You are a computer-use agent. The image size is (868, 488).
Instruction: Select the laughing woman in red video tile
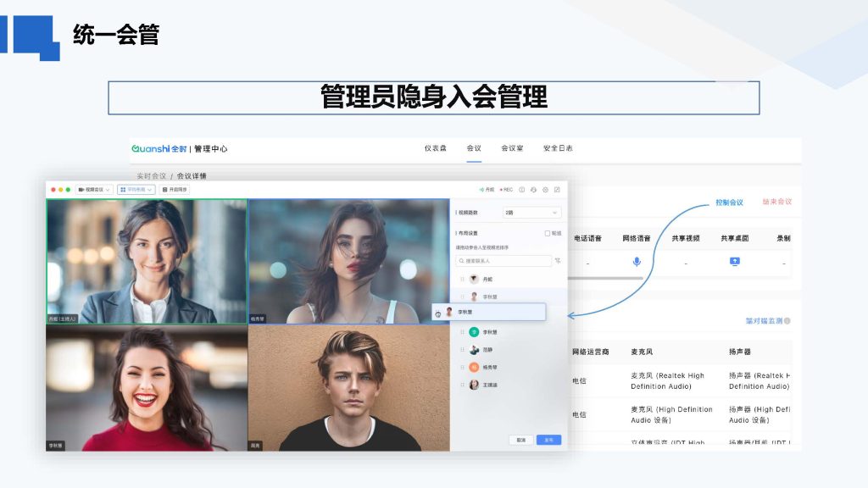click(147, 388)
